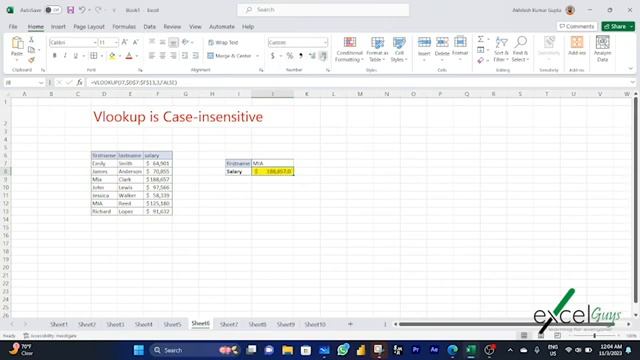This screenshot has width=640, height=360.
Task: Click the Share button
Action: click(x=618, y=27)
